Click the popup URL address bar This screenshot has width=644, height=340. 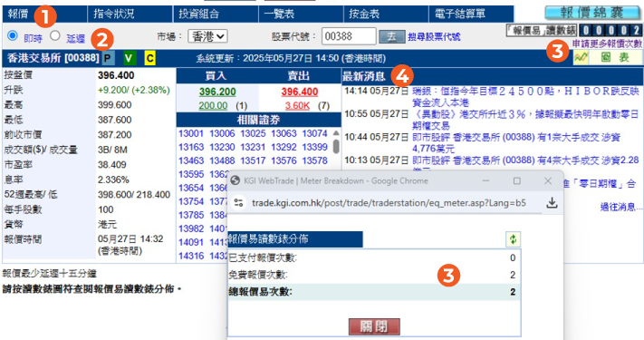pyautogui.click(x=389, y=203)
